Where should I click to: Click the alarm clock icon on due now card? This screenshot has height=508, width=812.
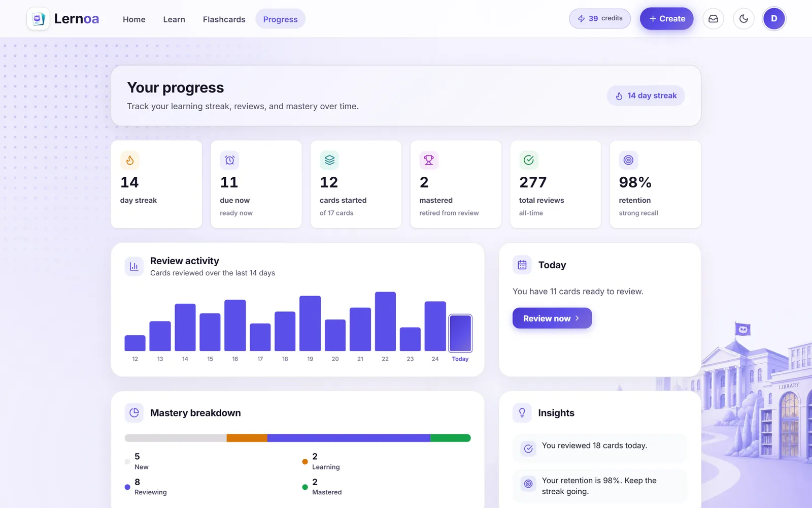pyautogui.click(x=229, y=160)
